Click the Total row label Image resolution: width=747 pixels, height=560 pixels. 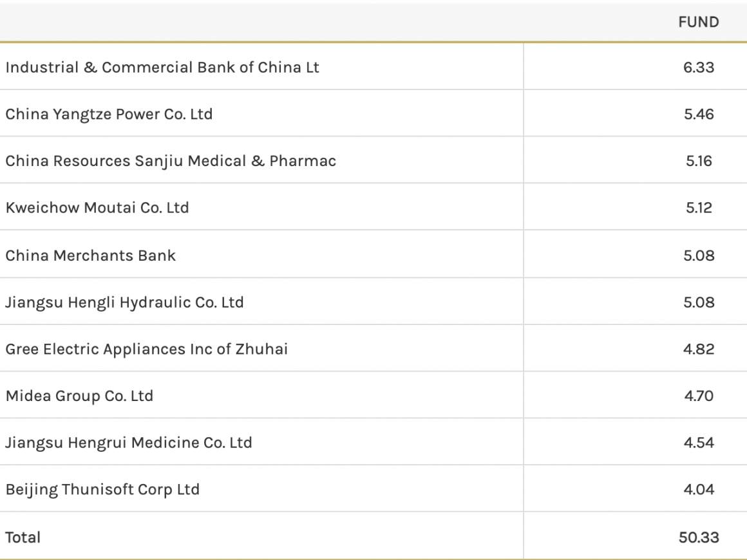[23, 537]
